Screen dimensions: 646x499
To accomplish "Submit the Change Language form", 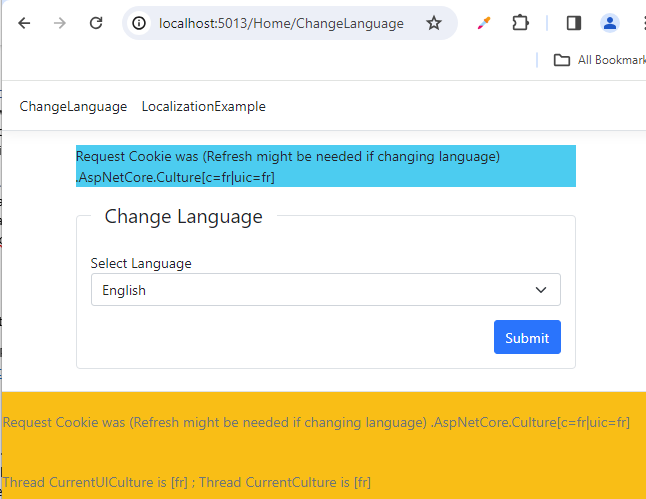I will (527, 337).
